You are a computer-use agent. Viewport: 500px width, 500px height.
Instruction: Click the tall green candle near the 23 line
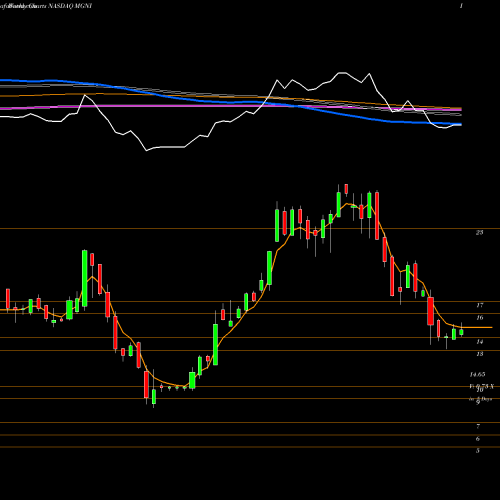277,225
